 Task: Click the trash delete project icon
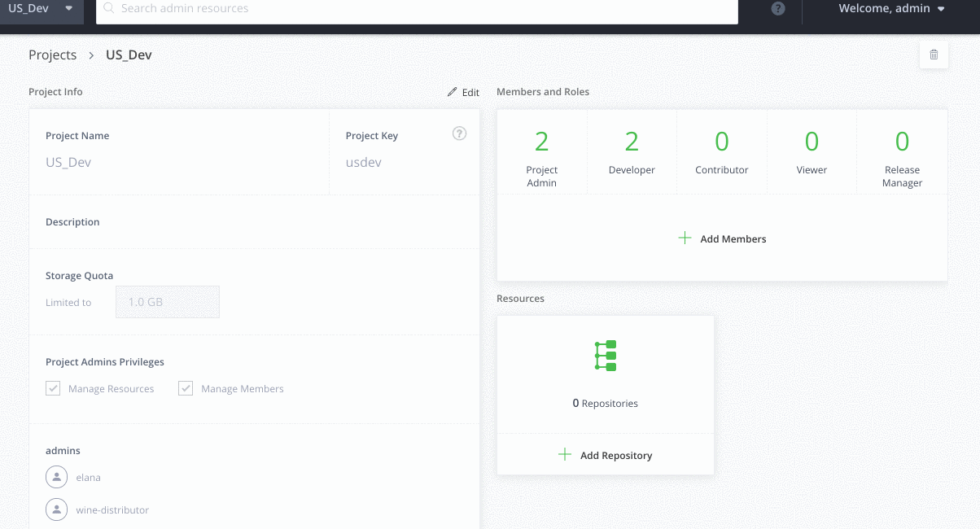pyautogui.click(x=934, y=55)
